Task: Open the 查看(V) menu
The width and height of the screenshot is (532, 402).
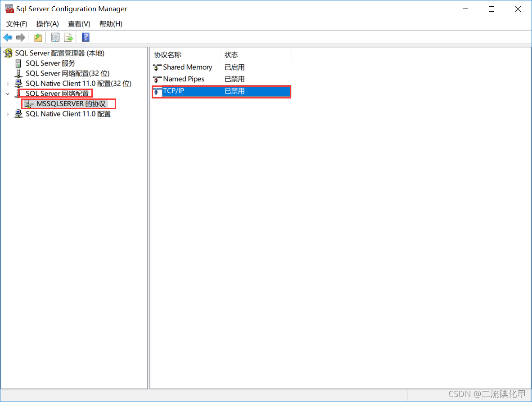Action: [x=79, y=24]
